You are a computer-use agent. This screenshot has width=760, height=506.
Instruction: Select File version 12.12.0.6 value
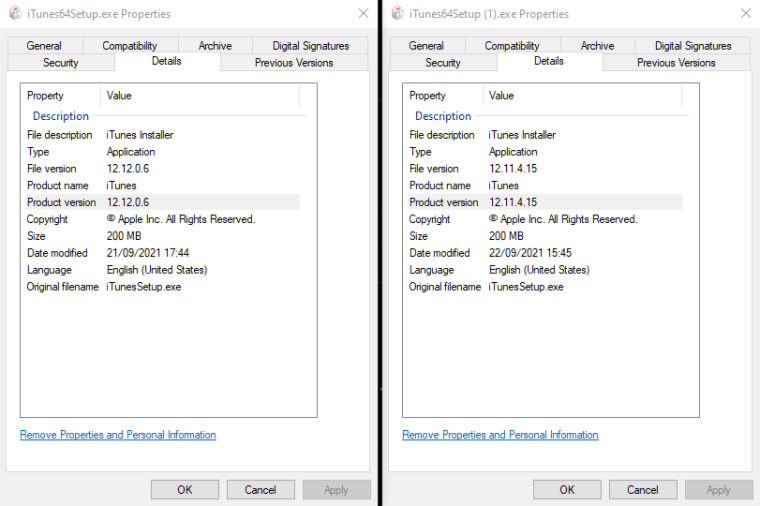click(128, 169)
